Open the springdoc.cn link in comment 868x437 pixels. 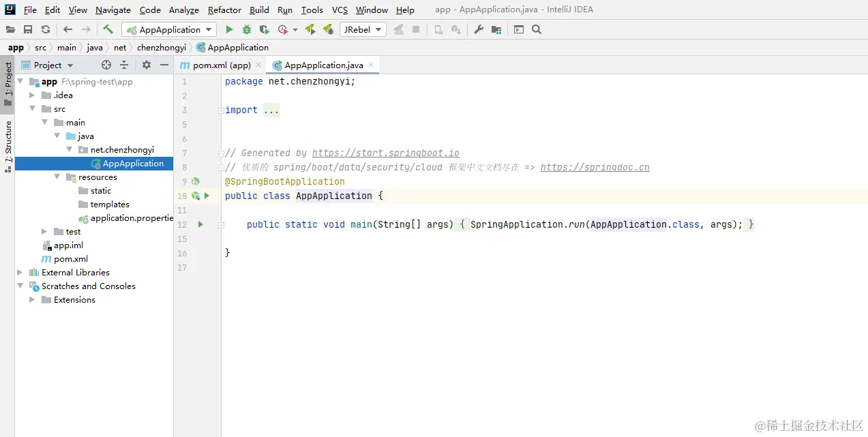coord(595,167)
